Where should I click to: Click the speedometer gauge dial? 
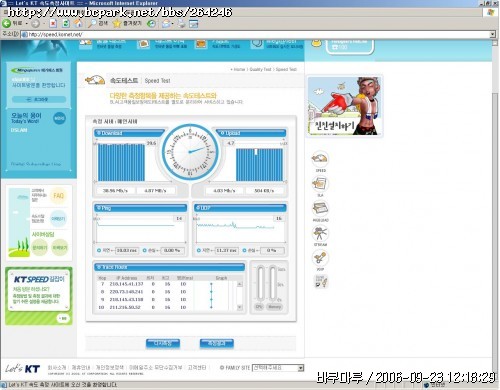pos(190,152)
